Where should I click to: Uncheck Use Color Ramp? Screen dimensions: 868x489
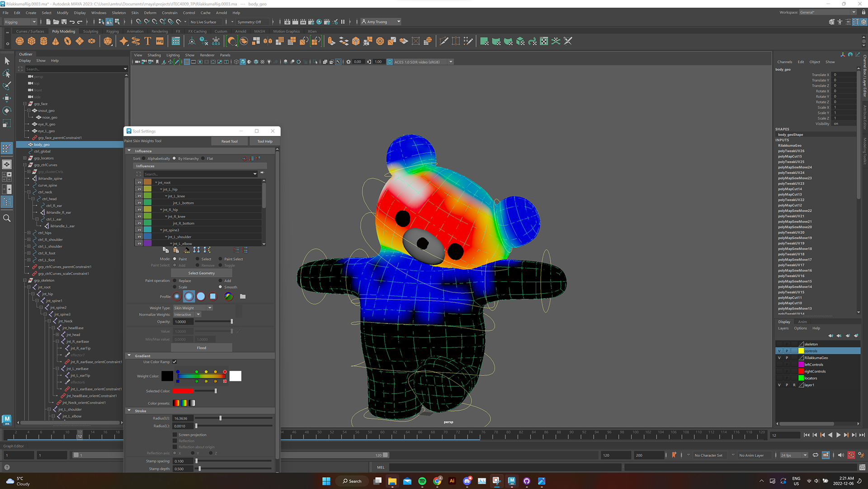(x=175, y=362)
